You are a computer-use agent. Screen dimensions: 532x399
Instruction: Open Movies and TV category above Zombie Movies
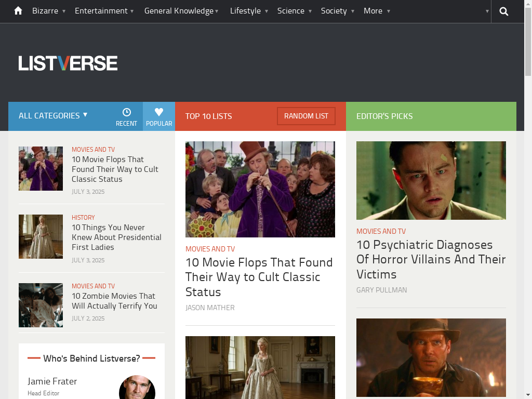(x=94, y=286)
